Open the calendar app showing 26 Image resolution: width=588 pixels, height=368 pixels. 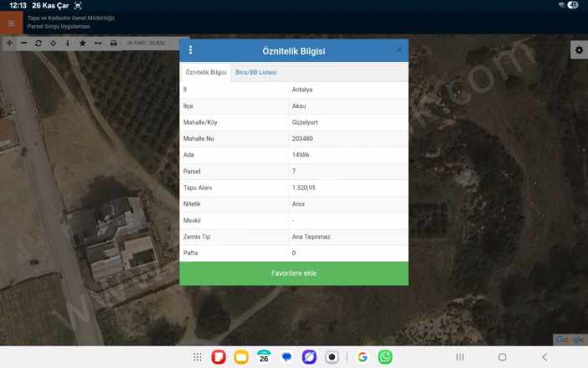[x=264, y=357]
